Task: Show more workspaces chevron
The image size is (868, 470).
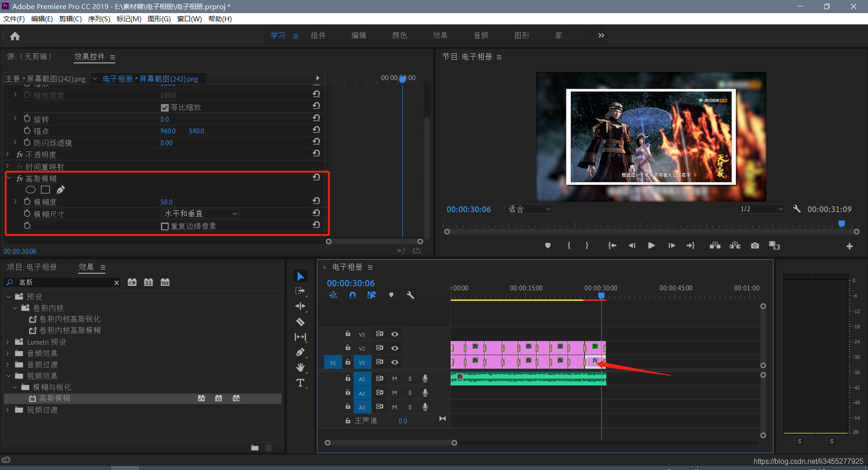Action: pos(601,35)
